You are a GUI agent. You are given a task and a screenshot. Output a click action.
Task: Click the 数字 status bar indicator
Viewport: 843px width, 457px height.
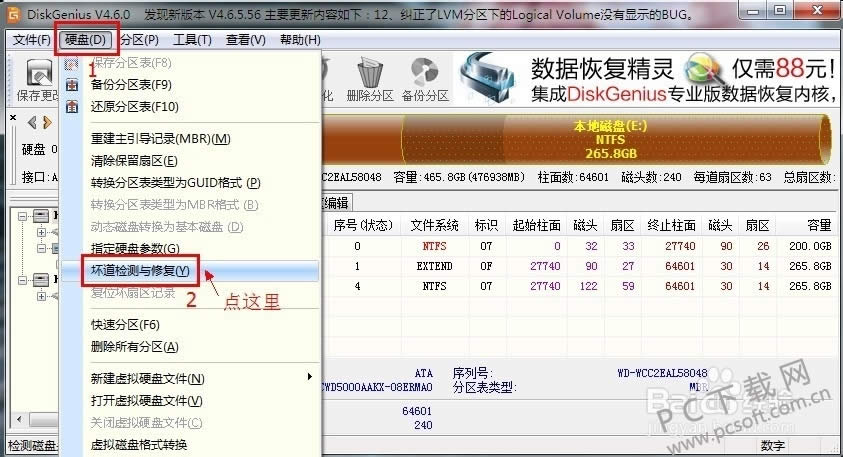tap(773, 446)
